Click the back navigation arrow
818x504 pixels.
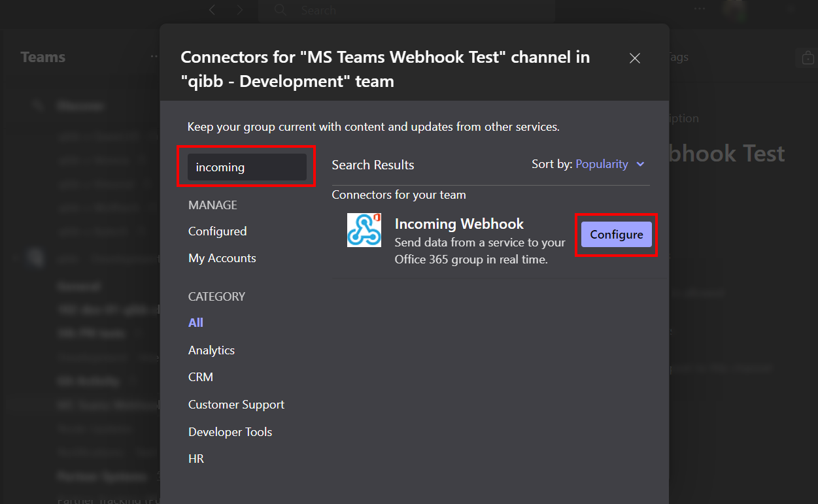pyautogui.click(x=211, y=10)
